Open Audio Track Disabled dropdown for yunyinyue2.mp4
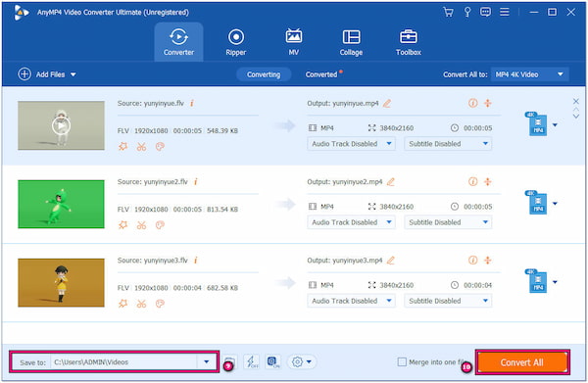This screenshot has height=383, width=588. (x=352, y=222)
